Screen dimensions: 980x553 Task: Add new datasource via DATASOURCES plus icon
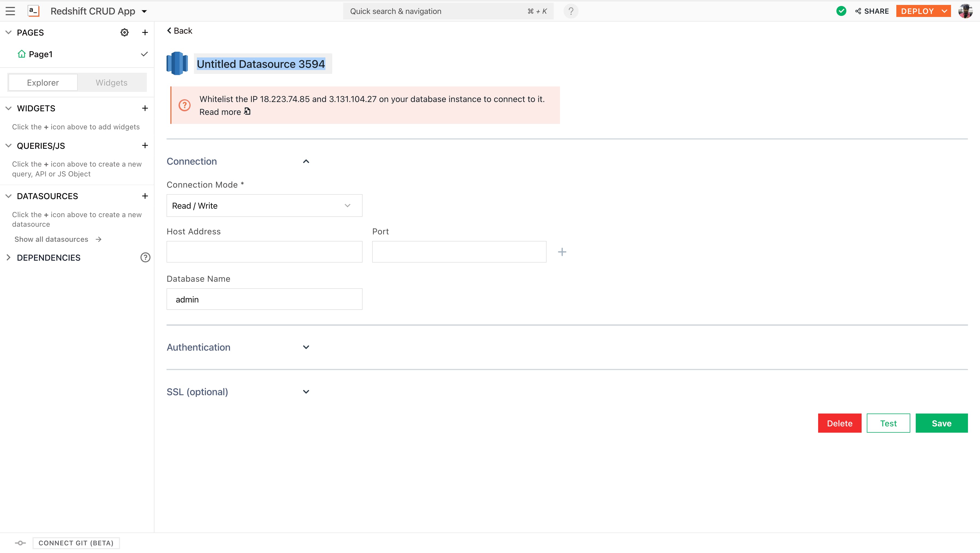[145, 196]
